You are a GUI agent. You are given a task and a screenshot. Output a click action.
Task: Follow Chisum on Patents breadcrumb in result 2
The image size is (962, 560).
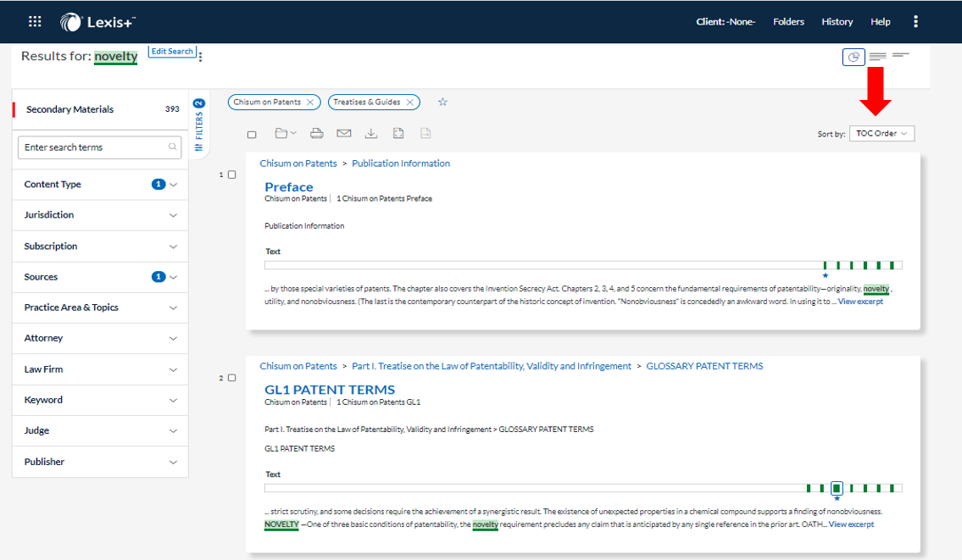(298, 366)
